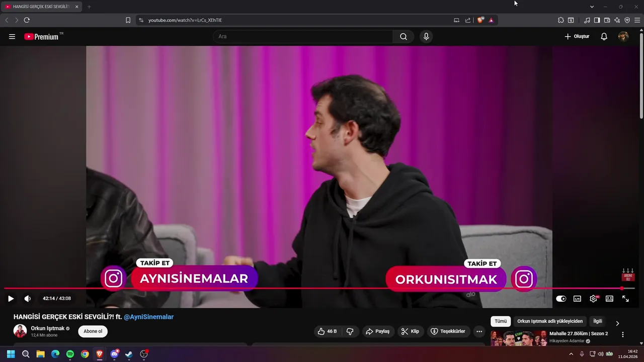
Task: Open the taskbar speaker volume icon
Action: pyautogui.click(x=600, y=354)
